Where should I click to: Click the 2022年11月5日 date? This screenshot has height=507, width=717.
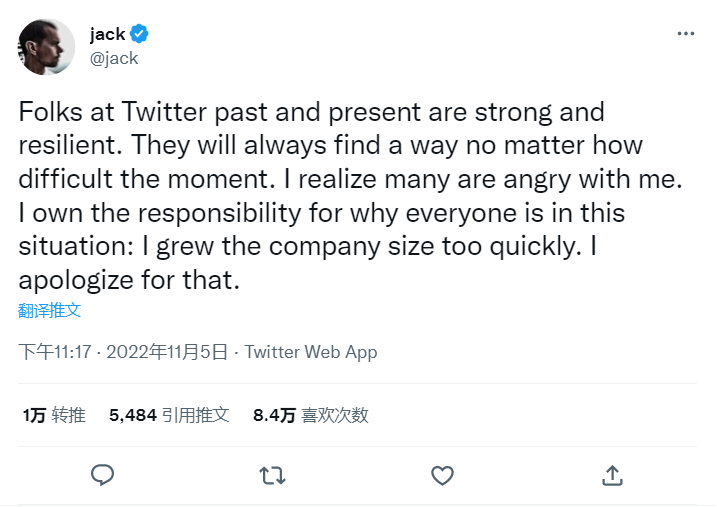(168, 352)
